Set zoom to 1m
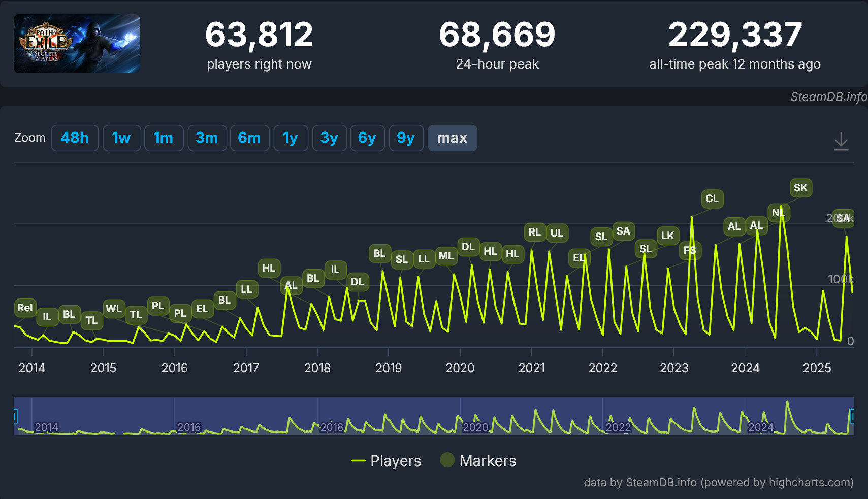The image size is (868, 499). pos(164,138)
